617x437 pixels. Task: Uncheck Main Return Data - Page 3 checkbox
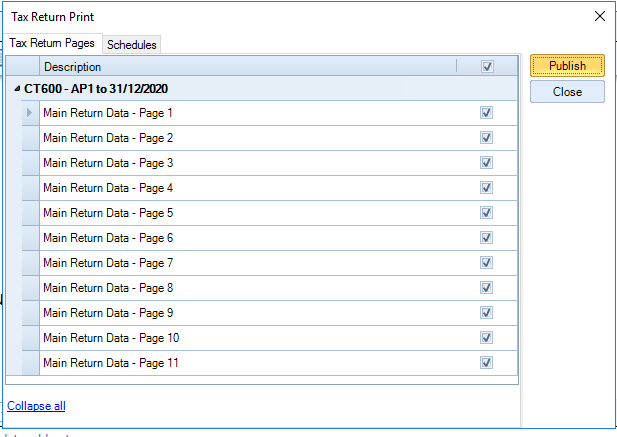486,163
